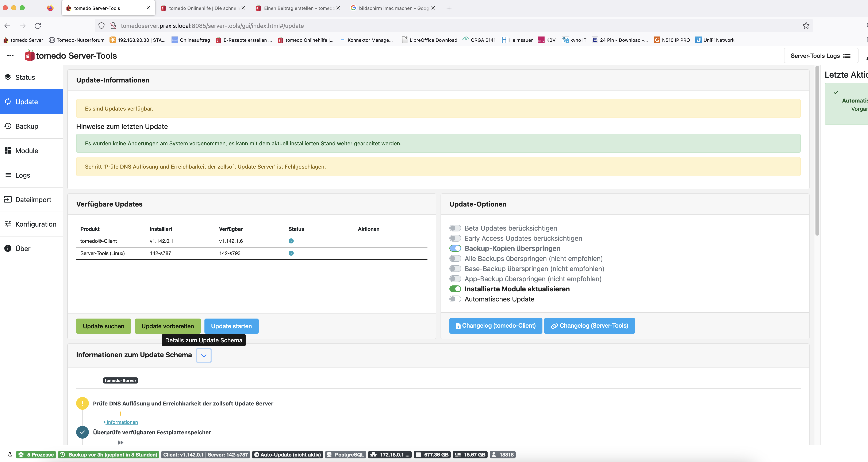Click the Client/Server version badge
Screen dimensions: 868x462
206,455
